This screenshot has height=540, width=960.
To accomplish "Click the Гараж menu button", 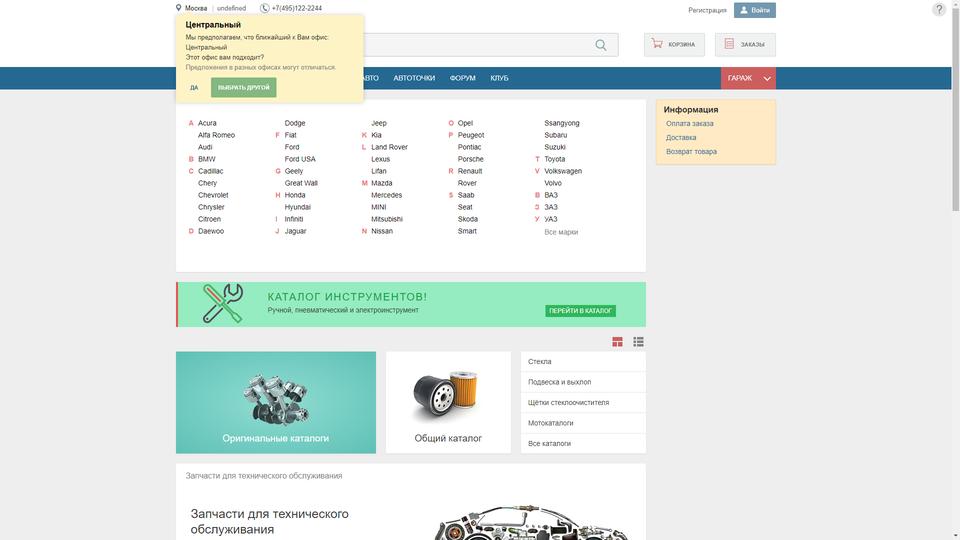I will [x=748, y=78].
